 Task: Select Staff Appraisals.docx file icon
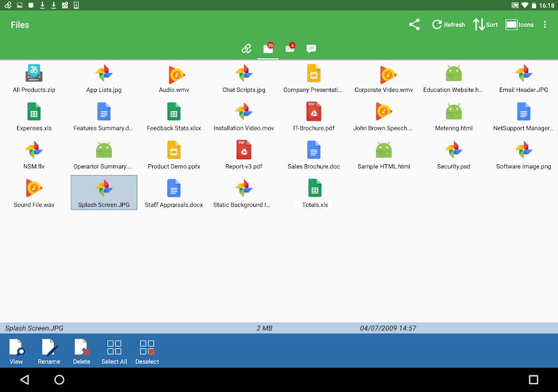[174, 189]
